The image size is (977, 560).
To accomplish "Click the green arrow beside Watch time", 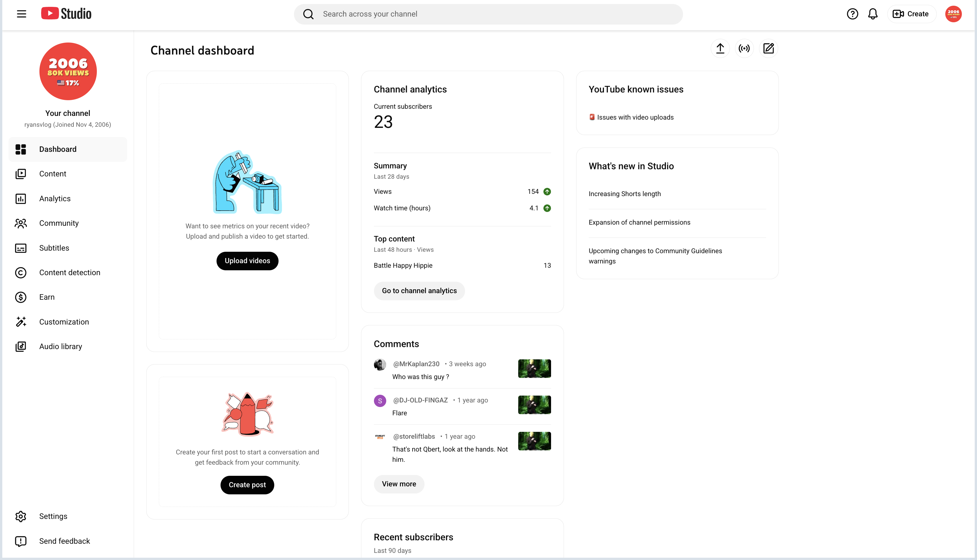I will tap(546, 208).
